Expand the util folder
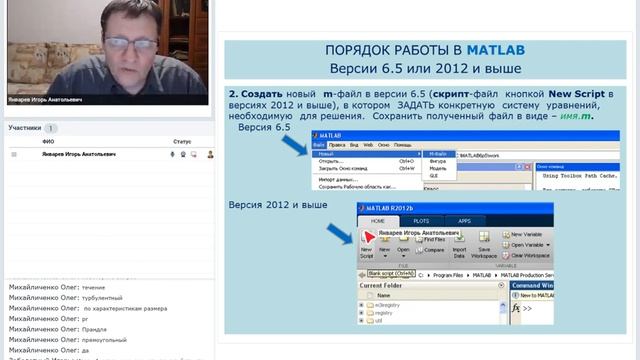Viewport: 640px width, 360px height. (361, 320)
